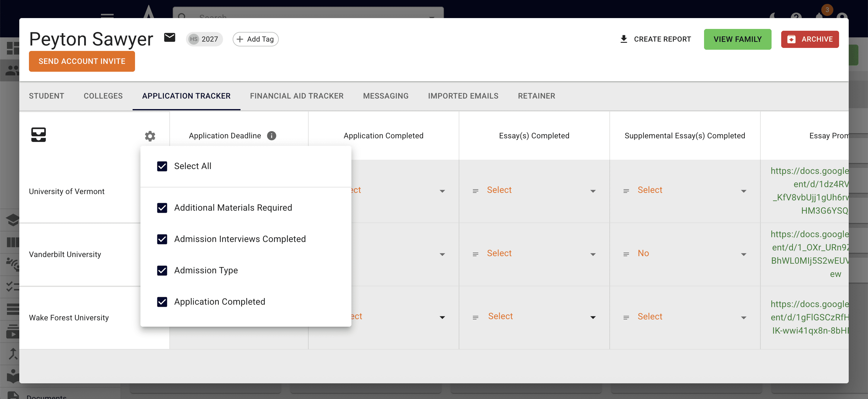Click the lines icon in Vanderbilt Supplemental cell
This screenshot has height=399, width=868.
[626, 254]
